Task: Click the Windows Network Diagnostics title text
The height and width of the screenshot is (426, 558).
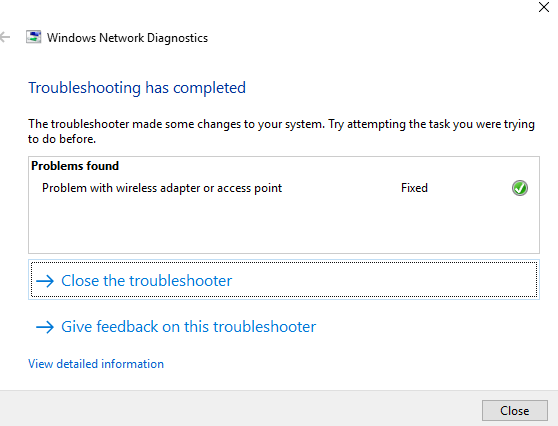Action: pyautogui.click(x=127, y=38)
